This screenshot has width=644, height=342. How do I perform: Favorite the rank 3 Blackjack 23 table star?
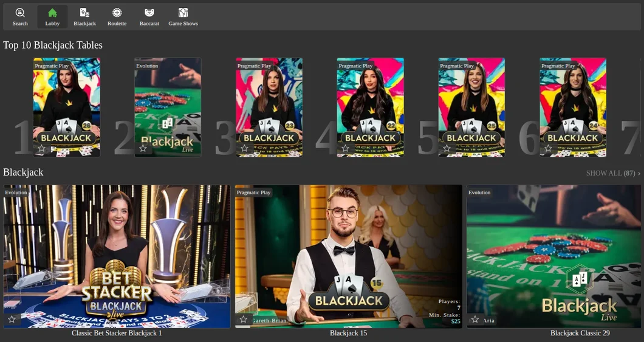pyautogui.click(x=244, y=148)
